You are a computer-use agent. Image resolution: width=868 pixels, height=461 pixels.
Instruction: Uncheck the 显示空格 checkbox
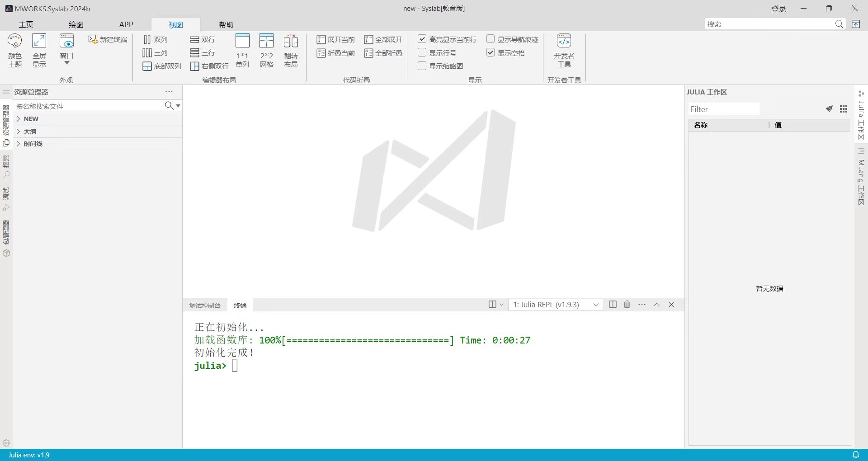(x=491, y=53)
